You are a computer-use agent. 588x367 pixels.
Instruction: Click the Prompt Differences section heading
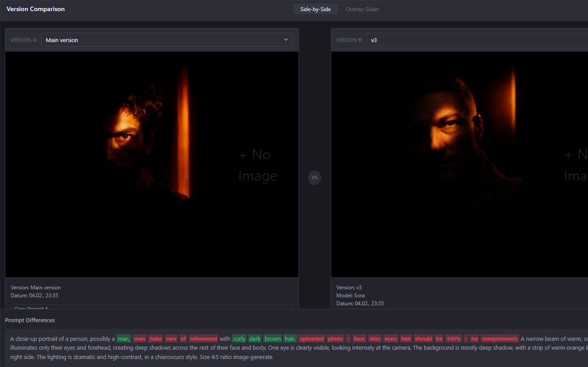click(28, 320)
